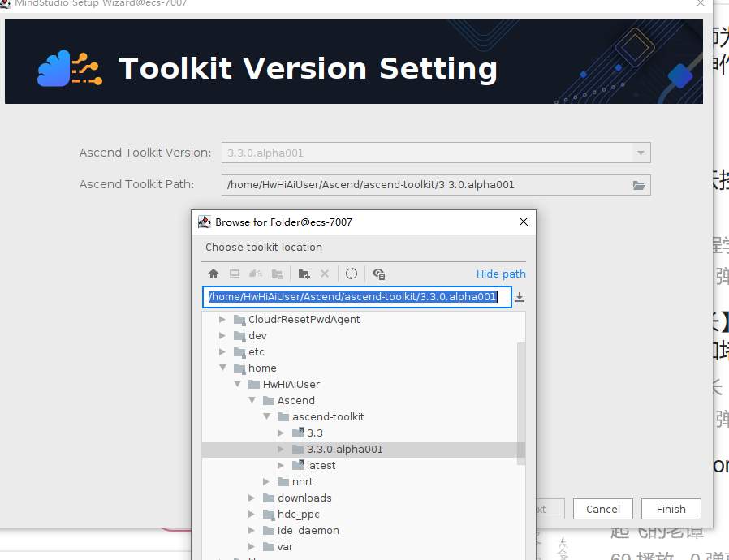This screenshot has height=560, width=729.
Task: Expand the ide_daemon folder arrow
Action: 252,530
